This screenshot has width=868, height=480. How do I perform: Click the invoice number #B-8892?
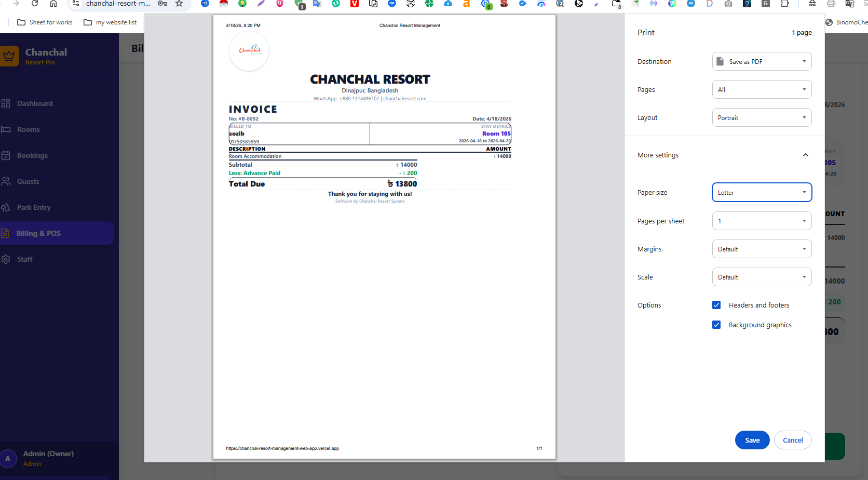point(243,119)
